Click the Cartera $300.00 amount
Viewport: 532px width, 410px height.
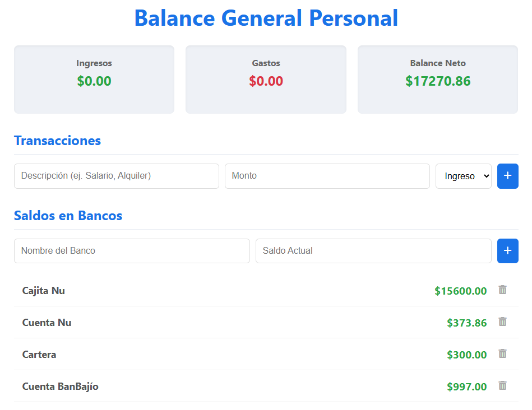[x=466, y=355]
